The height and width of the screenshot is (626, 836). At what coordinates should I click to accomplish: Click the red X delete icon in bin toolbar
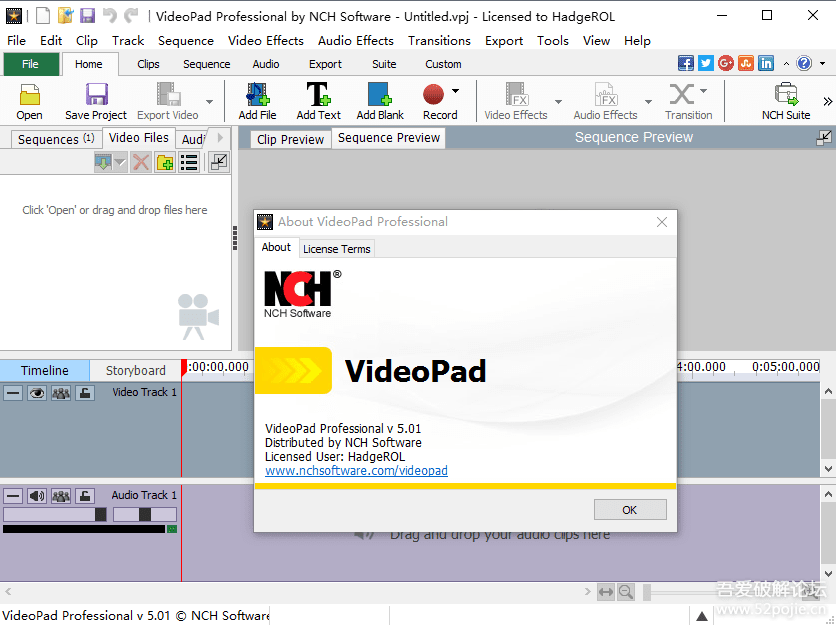point(141,162)
